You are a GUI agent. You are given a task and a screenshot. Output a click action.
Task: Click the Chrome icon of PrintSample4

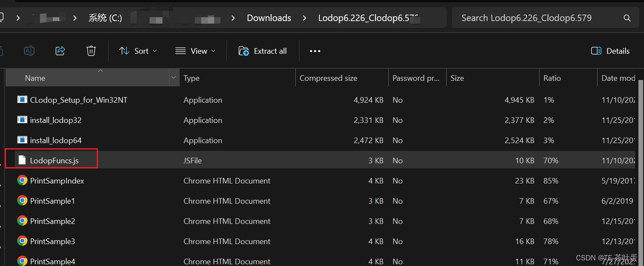22,261
